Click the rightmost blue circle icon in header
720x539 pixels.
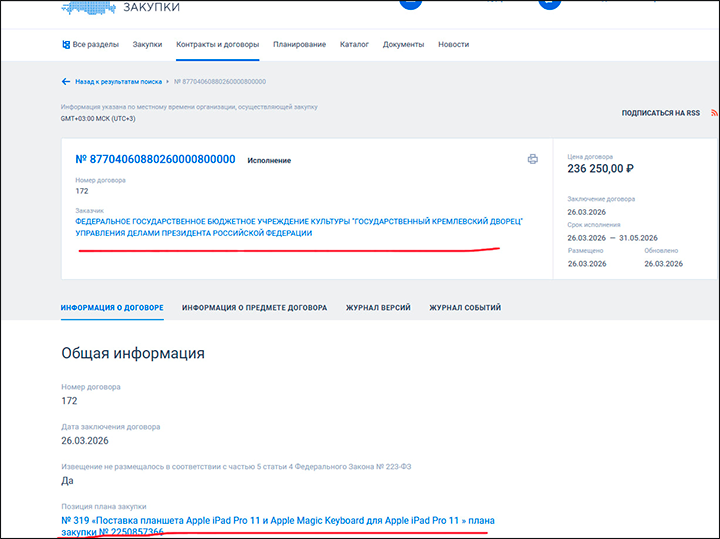coord(549,3)
